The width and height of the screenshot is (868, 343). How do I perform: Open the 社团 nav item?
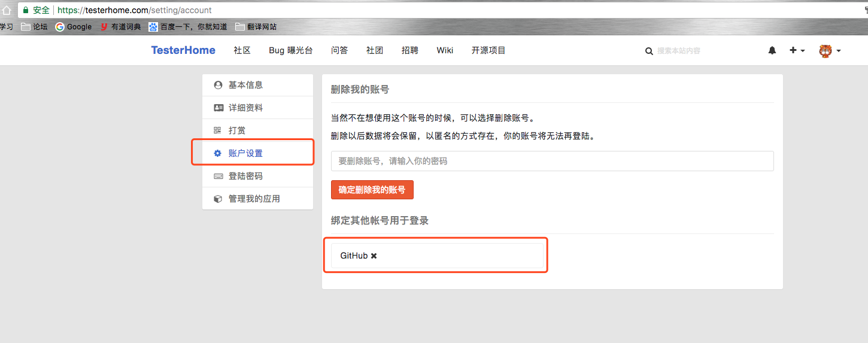point(375,50)
